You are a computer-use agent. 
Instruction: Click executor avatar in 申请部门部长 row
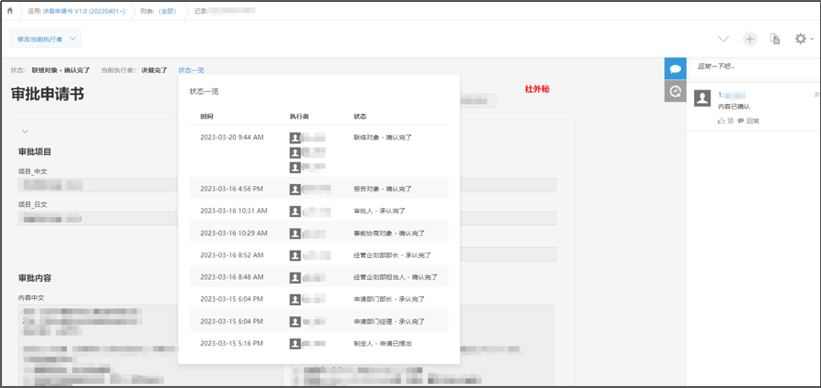pos(295,299)
